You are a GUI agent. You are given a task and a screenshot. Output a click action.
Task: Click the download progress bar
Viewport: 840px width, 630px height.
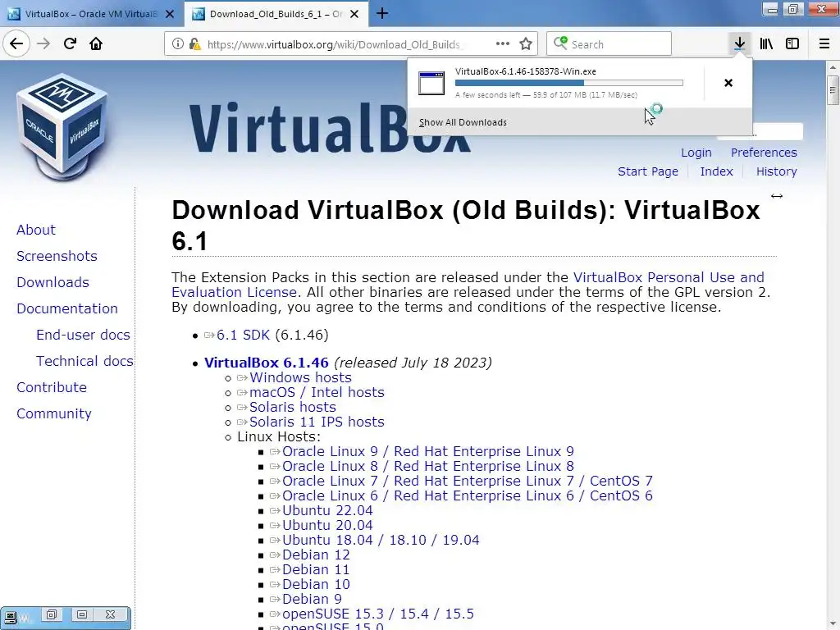pos(569,83)
